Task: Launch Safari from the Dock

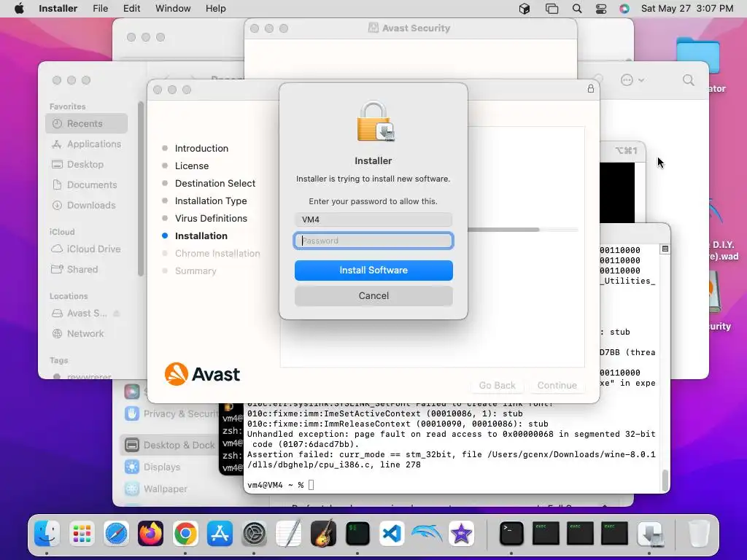Action: coord(116,533)
